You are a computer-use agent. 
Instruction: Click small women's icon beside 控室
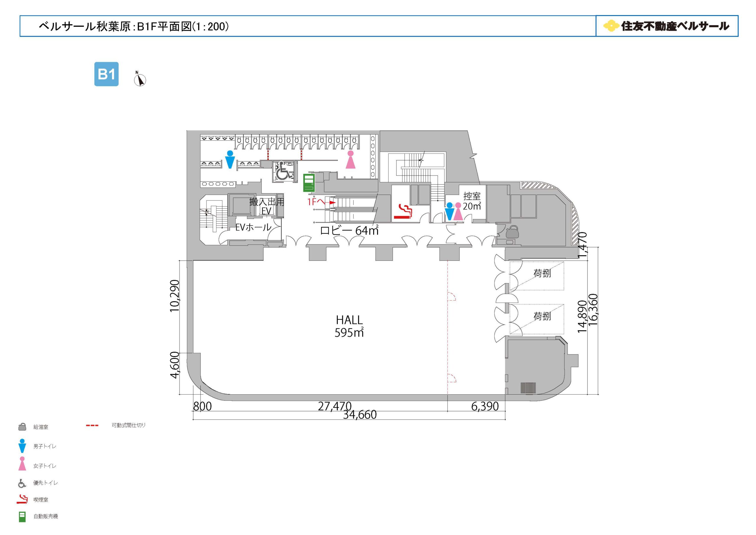pyautogui.click(x=458, y=211)
